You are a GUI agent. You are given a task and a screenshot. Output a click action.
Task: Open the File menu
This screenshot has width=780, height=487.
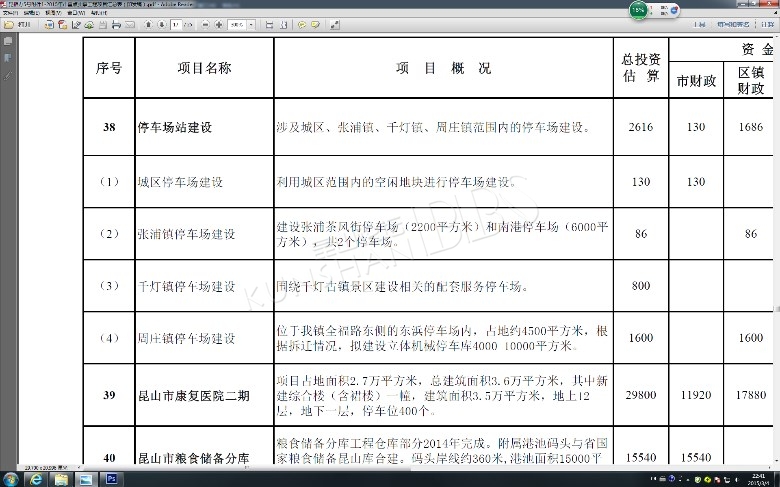tap(11, 12)
